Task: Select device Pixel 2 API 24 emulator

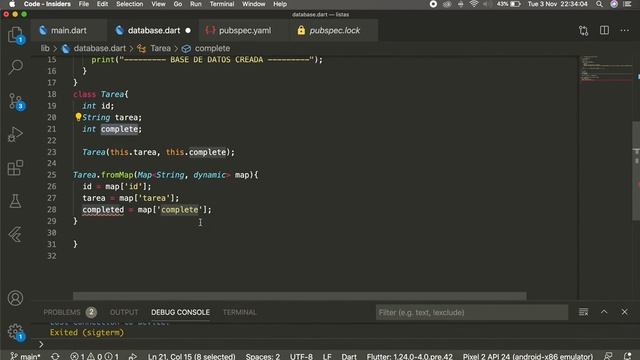Action: click(527, 356)
